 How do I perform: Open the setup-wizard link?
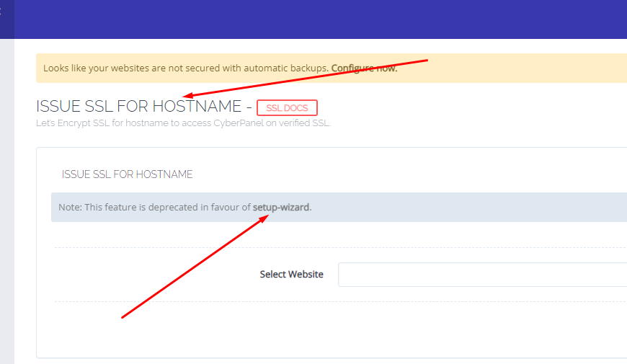(281, 208)
